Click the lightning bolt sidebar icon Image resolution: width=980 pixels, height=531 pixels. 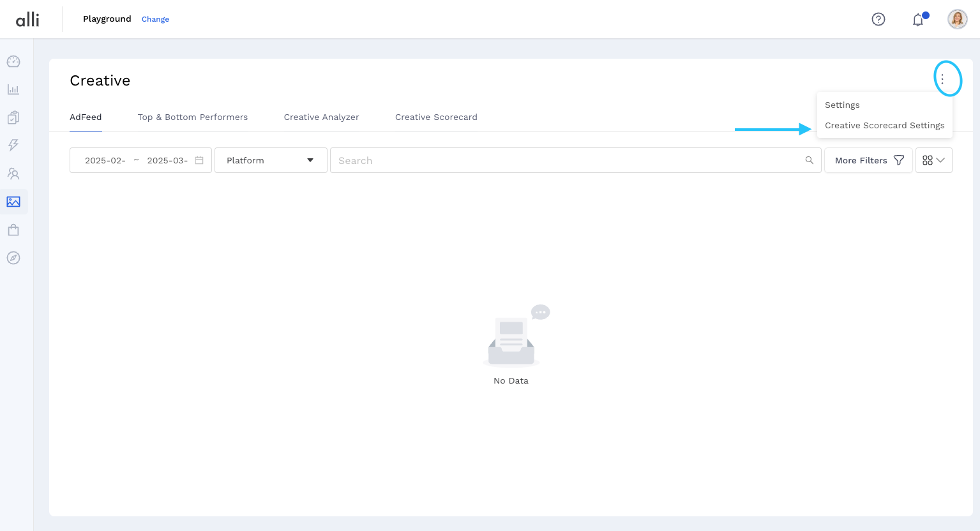[x=13, y=146]
